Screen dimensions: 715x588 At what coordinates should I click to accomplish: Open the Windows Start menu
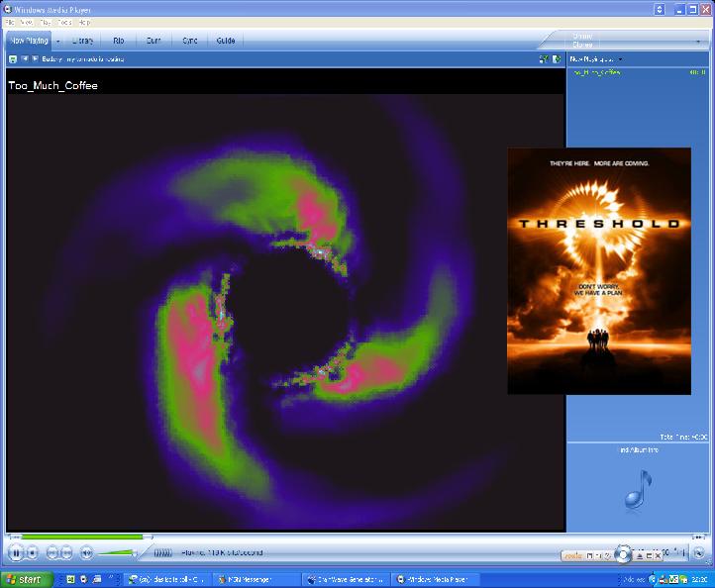27,579
